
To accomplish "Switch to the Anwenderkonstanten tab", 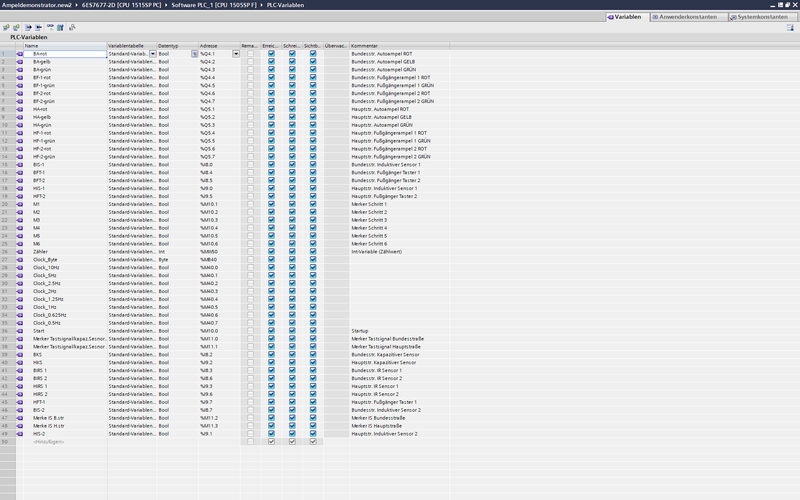I will pos(688,17).
